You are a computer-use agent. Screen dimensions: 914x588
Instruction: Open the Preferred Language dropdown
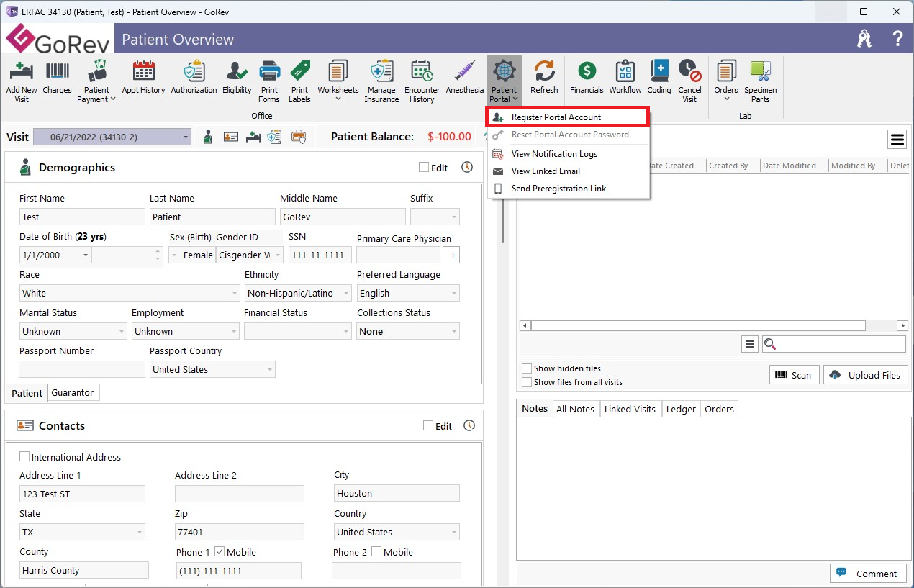tap(408, 293)
